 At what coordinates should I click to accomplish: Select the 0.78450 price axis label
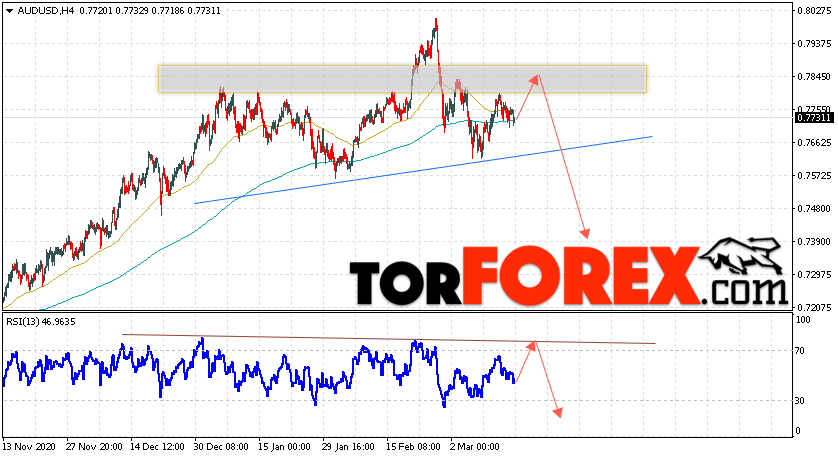pos(814,77)
